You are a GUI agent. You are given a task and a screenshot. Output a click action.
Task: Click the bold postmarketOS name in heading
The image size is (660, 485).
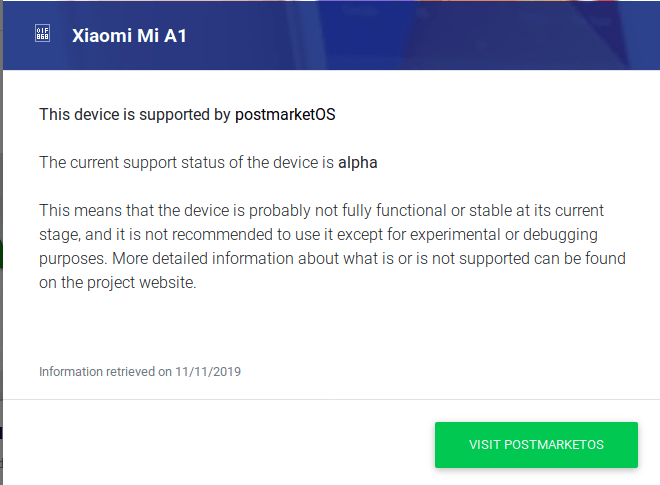285,115
